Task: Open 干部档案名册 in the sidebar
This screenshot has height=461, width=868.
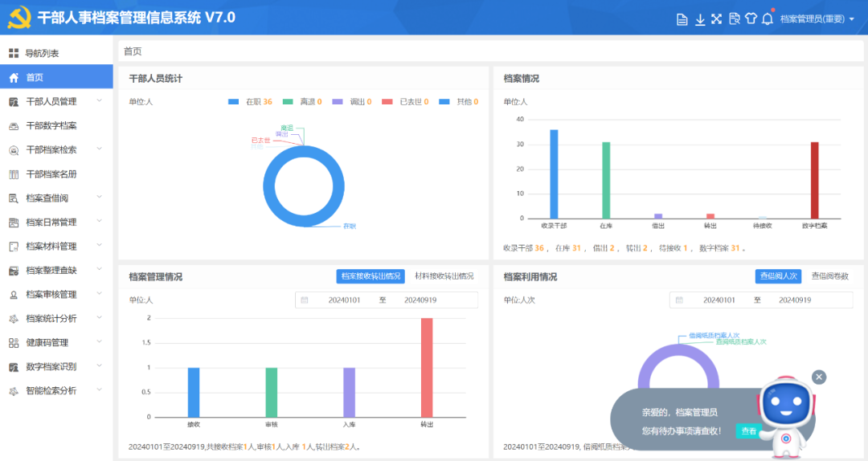Action: [51, 174]
